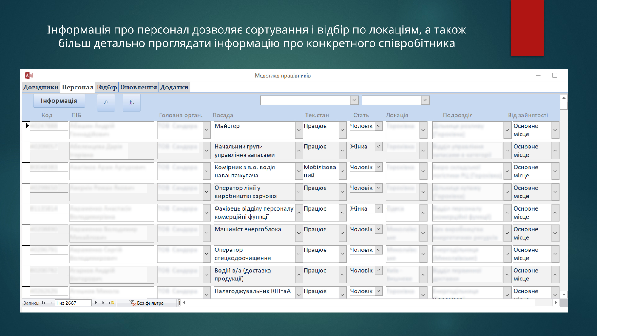
Task: Click the 'Мобілізований' status cell
Action: coord(321,171)
